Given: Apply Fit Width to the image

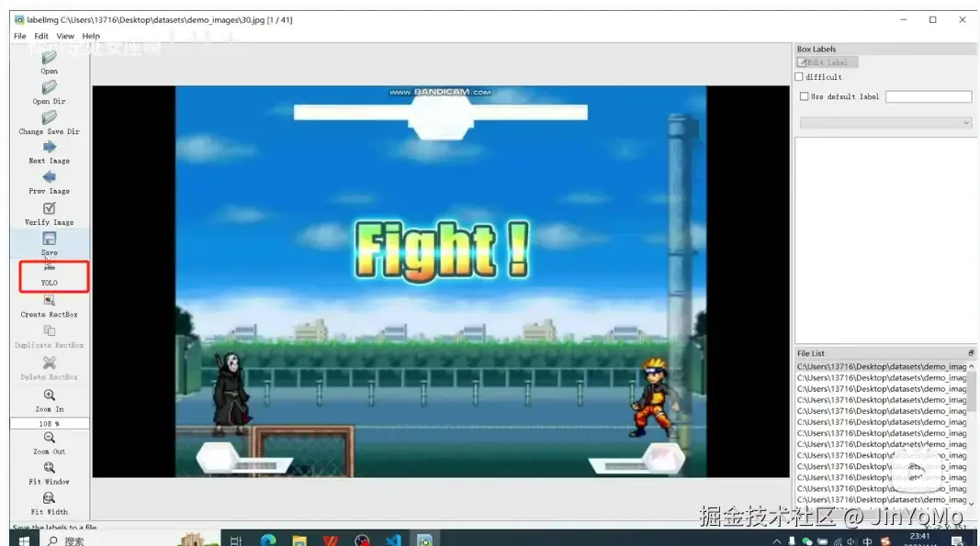Looking at the screenshot, I should coord(49,504).
